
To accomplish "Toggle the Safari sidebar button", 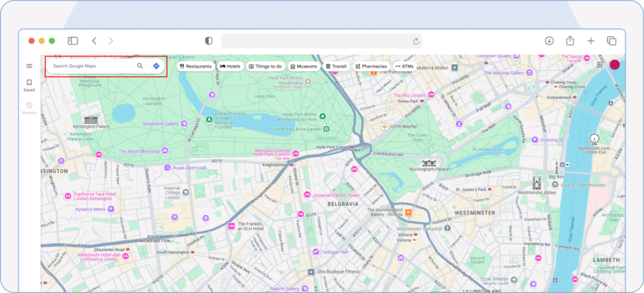I will point(73,41).
